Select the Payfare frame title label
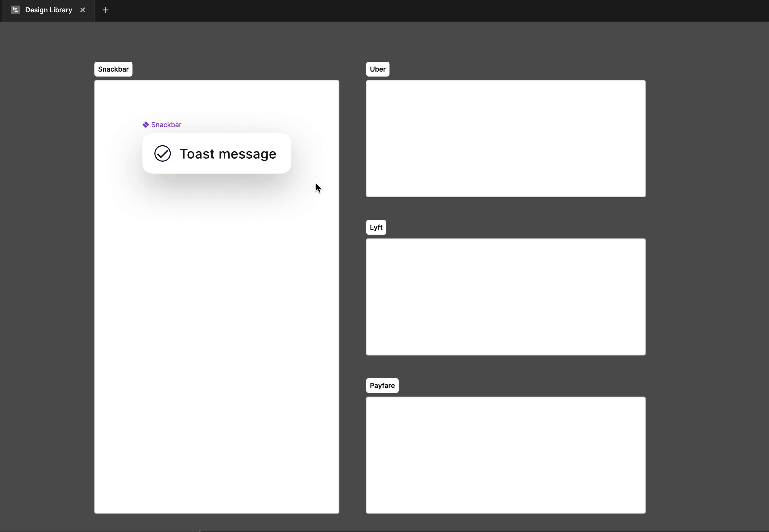The height and width of the screenshot is (532, 769). coord(382,386)
